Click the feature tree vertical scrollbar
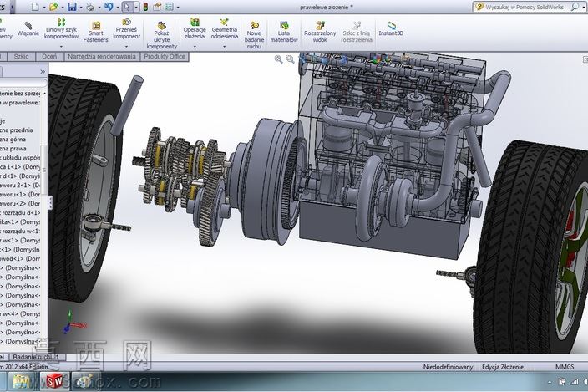588x392 pixels. (44, 170)
